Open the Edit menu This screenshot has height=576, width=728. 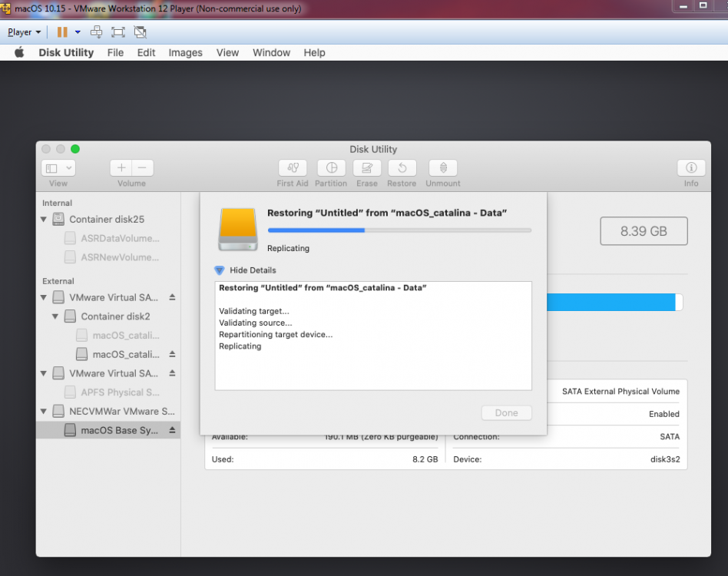146,52
